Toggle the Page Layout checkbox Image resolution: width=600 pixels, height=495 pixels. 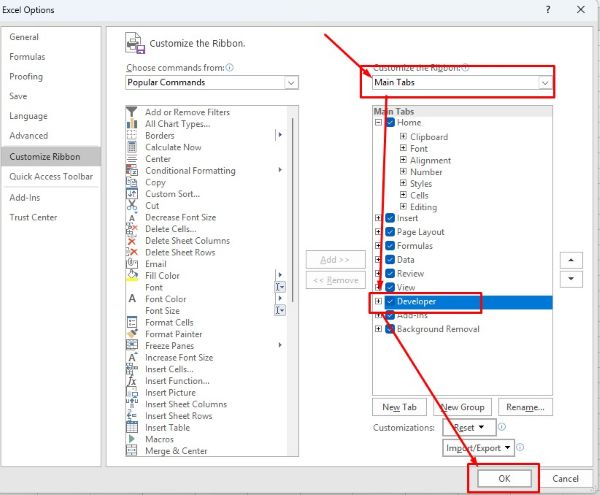pyautogui.click(x=390, y=232)
